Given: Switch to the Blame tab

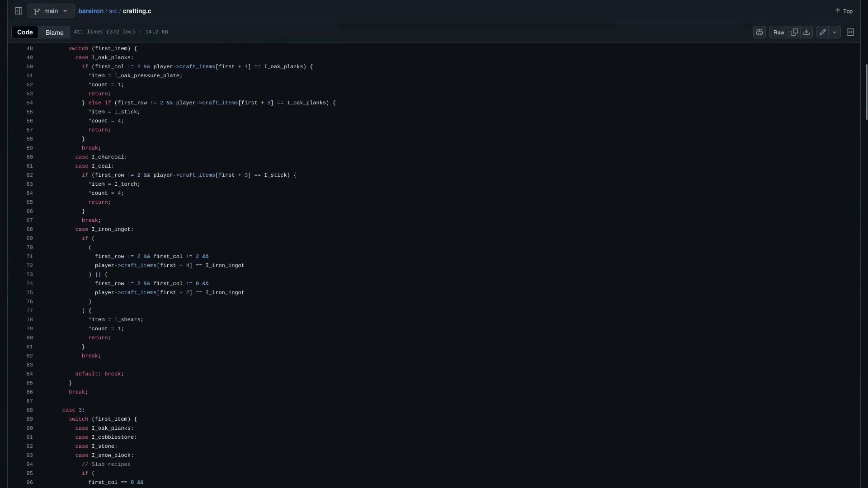Looking at the screenshot, I should point(54,33).
